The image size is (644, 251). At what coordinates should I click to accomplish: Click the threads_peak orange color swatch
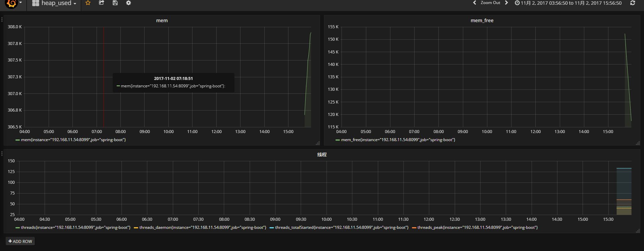point(414,228)
